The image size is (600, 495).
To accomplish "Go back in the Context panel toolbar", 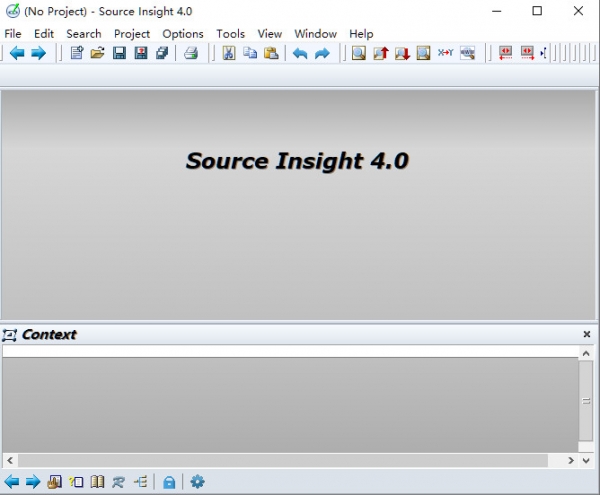I will pos(12,482).
